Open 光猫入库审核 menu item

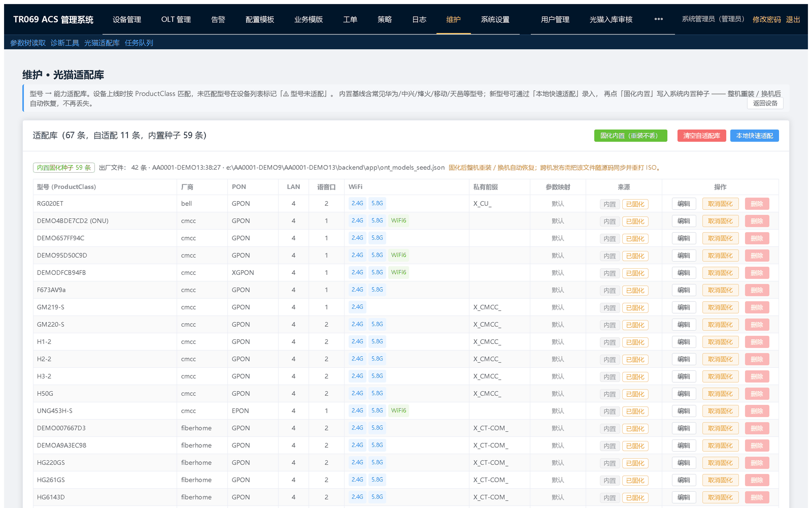click(611, 19)
